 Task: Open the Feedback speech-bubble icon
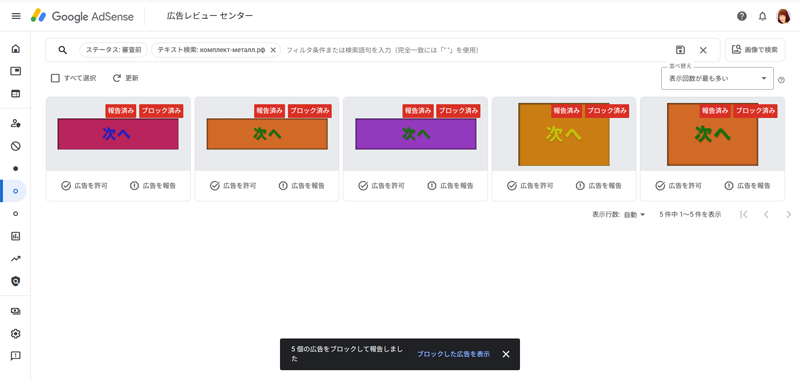[16, 356]
